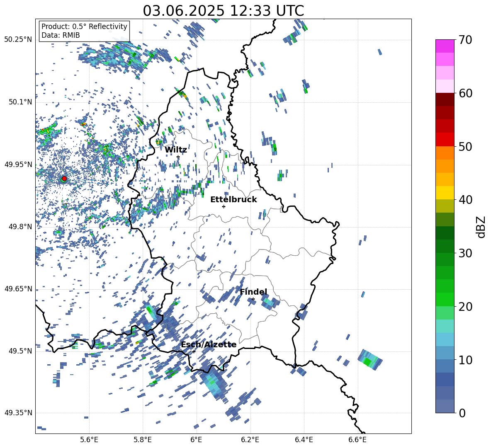Click the Findel location cross marker
The image size is (491, 448).
[x=253, y=299]
